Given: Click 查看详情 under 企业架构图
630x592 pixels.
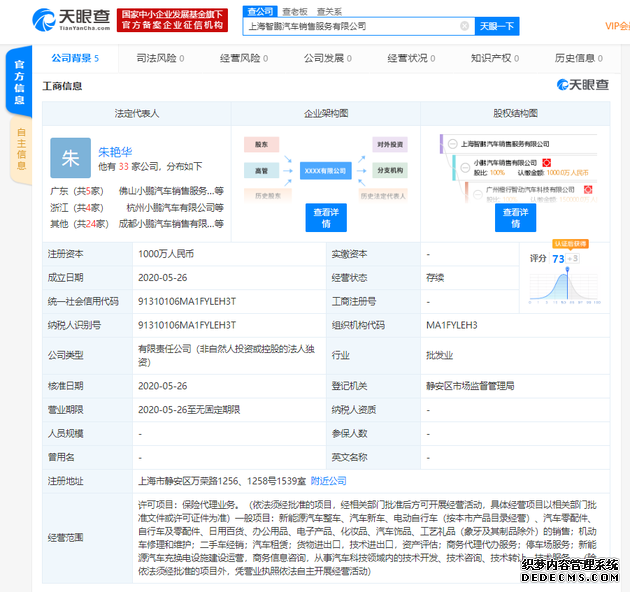Looking at the screenshot, I should tap(326, 217).
